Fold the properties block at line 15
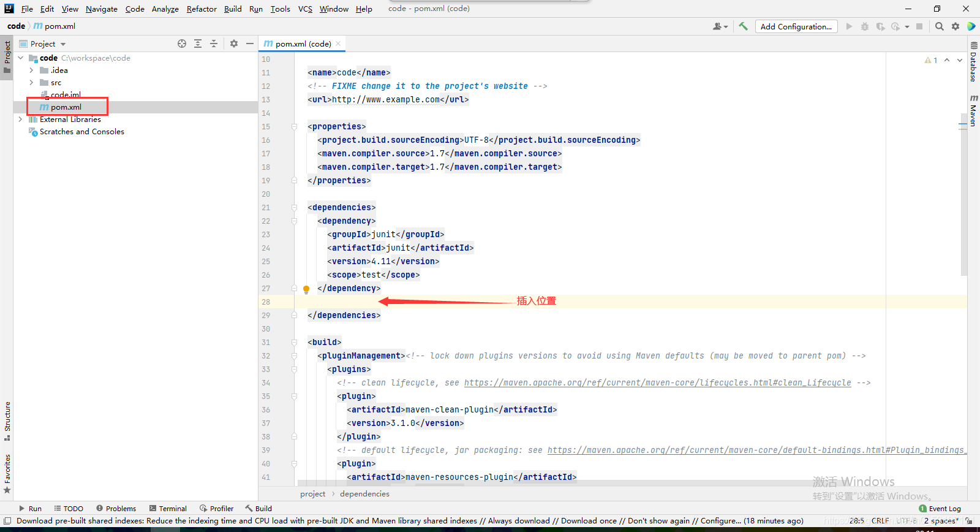 pyautogui.click(x=294, y=127)
